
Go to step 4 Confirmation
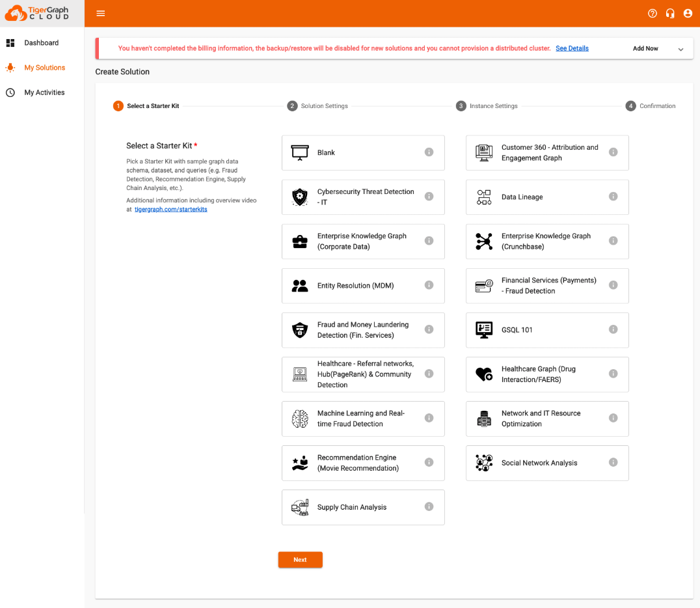[651, 106]
